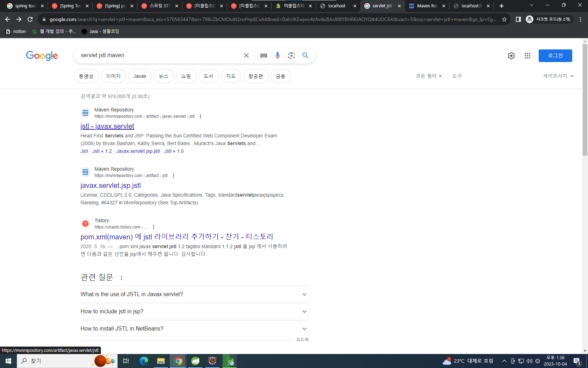Filter results by 동영상
Image resolution: width=588 pixels, height=368 pixels.
[86, 76]
